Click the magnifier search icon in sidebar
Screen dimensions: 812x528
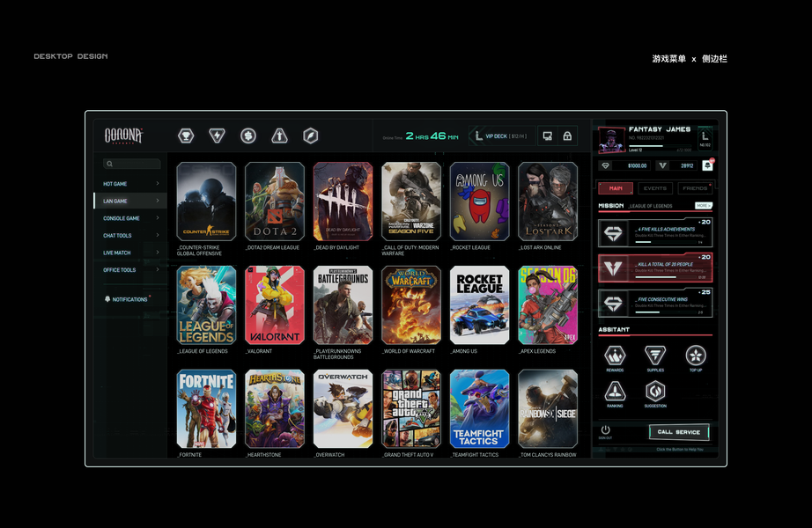pyautogui.click(x=110, y=164)
